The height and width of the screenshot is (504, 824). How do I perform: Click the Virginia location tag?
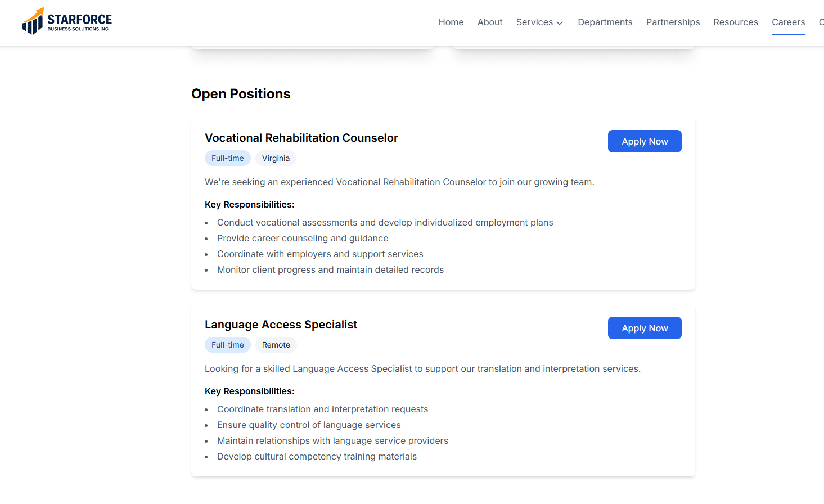point(276,158)
